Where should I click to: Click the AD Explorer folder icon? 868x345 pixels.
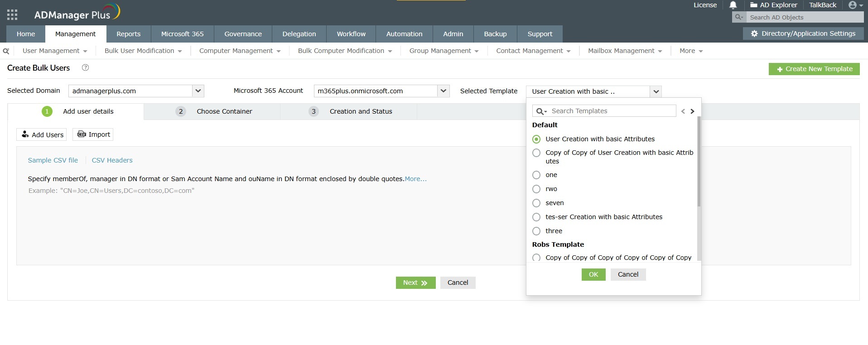pyautogui.click(x=754, y=5)
